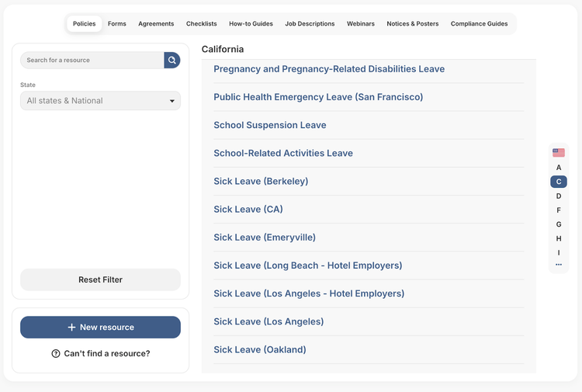Open School Suspension Leave policy

270,125
